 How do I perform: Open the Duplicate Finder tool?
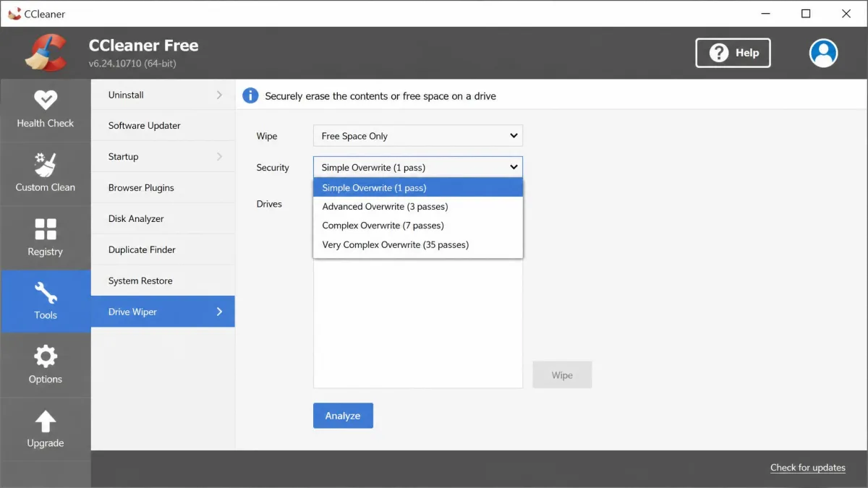click(163, 250)
